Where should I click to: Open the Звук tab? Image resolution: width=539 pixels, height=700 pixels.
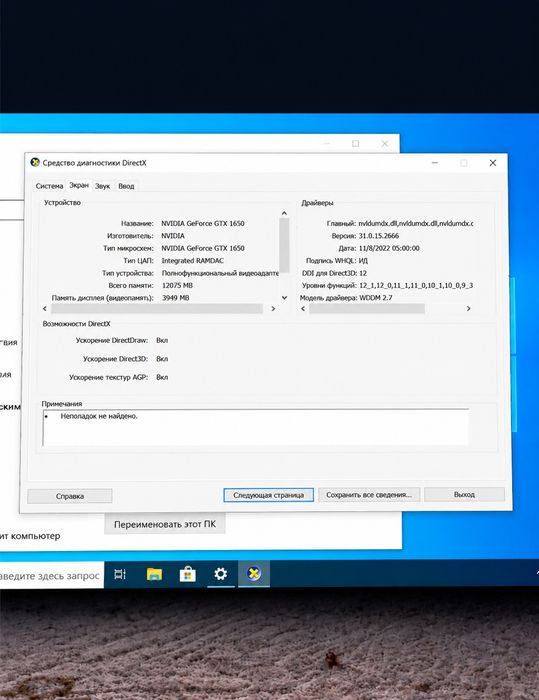[102, 186]
